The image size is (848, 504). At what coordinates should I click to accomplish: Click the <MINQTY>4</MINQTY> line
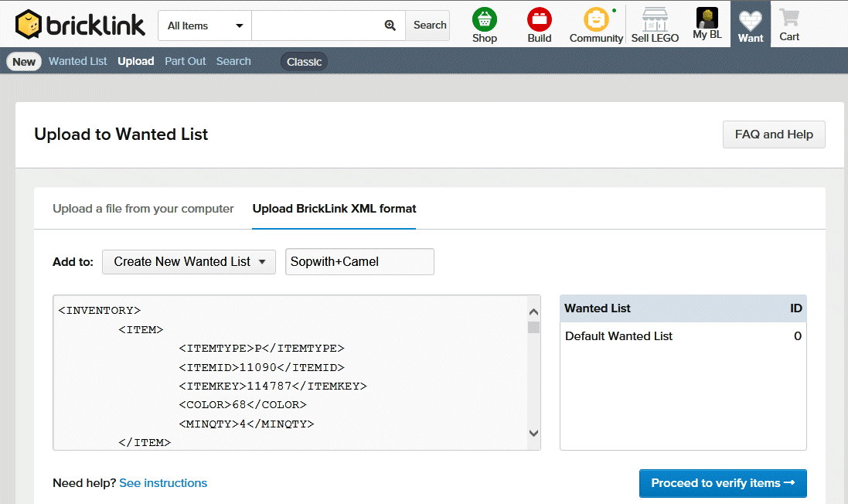tap(247, 424)
